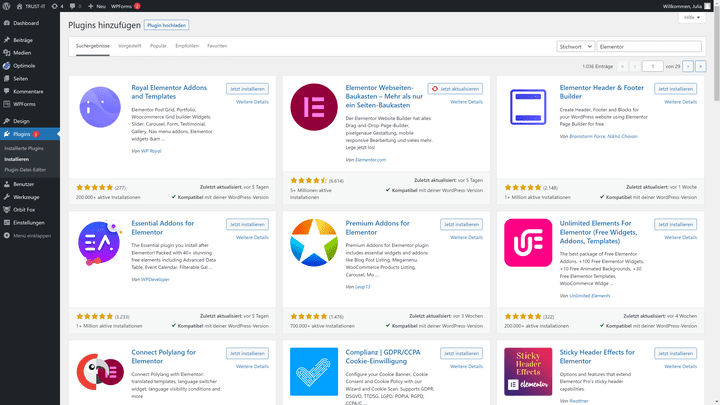Switch to the Favoriten tab
Image resolution: width=720 pixels, height=405 pixels.
(x=217, y=46)
